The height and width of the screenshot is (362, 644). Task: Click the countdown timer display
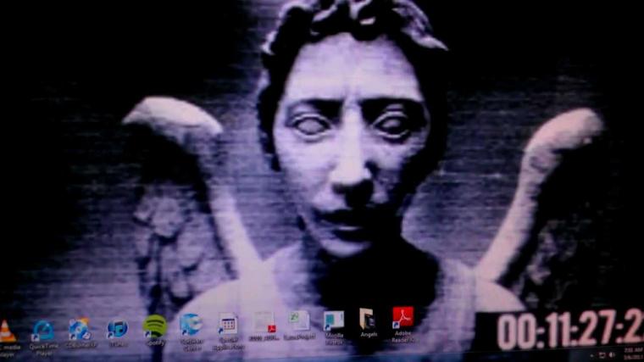tap(569, 330)
